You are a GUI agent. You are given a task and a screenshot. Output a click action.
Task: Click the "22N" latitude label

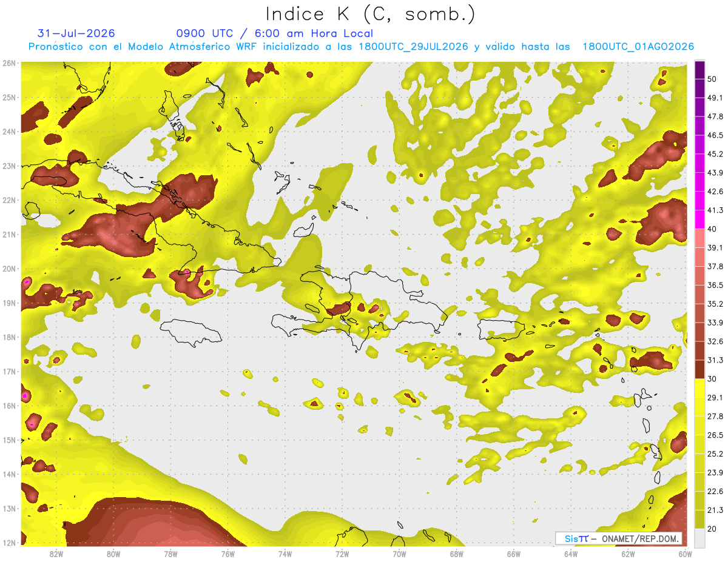pyautogui.click(x=9, y=200)
